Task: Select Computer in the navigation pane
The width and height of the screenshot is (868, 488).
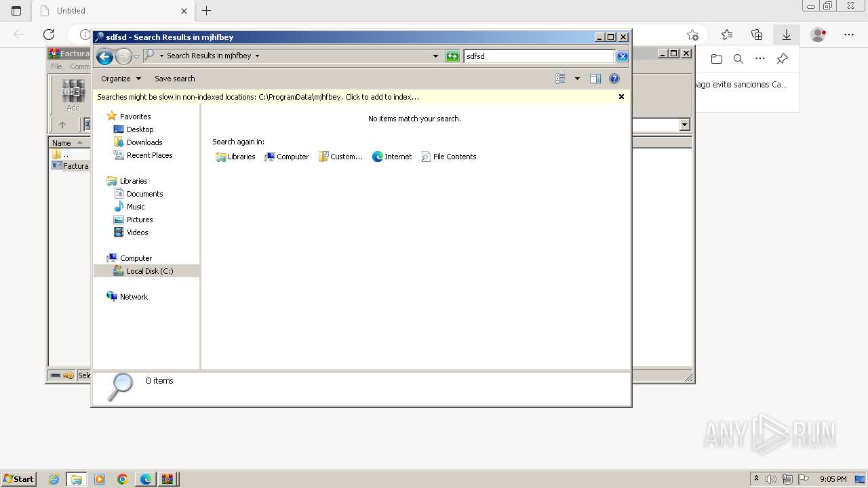Action: point(130,258)
